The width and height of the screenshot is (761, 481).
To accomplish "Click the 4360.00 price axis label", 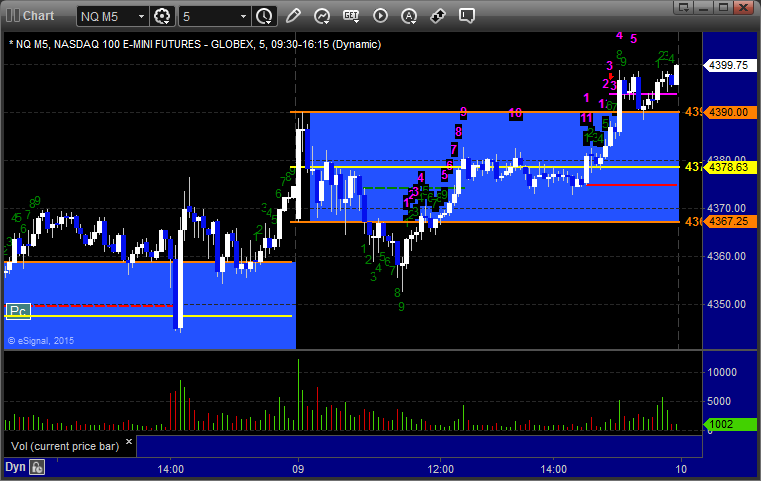I will pos(727,256).
